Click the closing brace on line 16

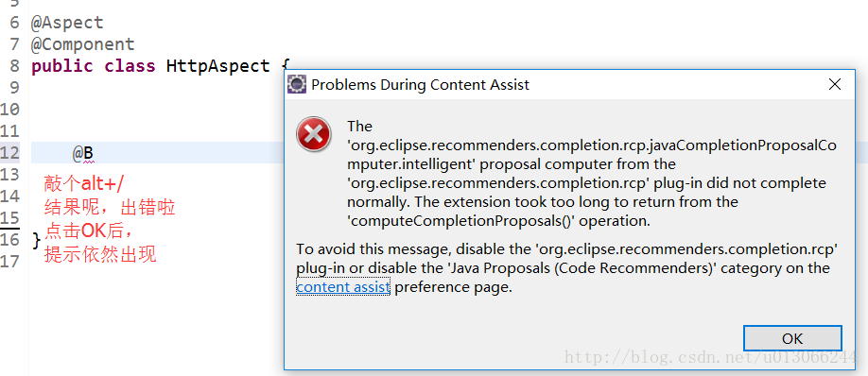[36, 240]
